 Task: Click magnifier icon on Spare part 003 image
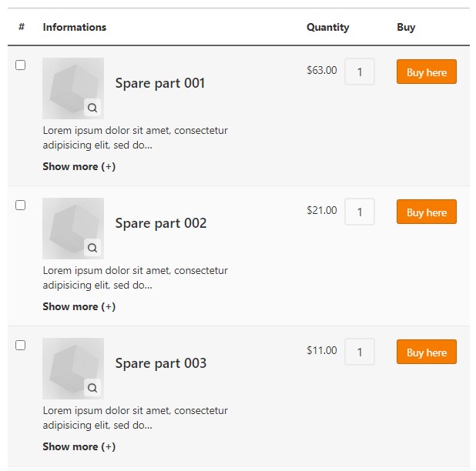coord(92,388)
